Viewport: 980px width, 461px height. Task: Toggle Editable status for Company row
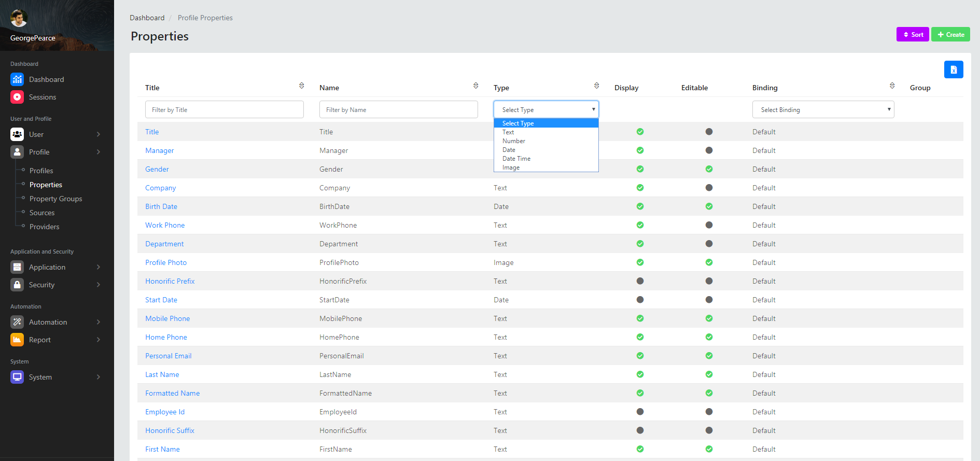pyautogui.click(x=709, y=188)
